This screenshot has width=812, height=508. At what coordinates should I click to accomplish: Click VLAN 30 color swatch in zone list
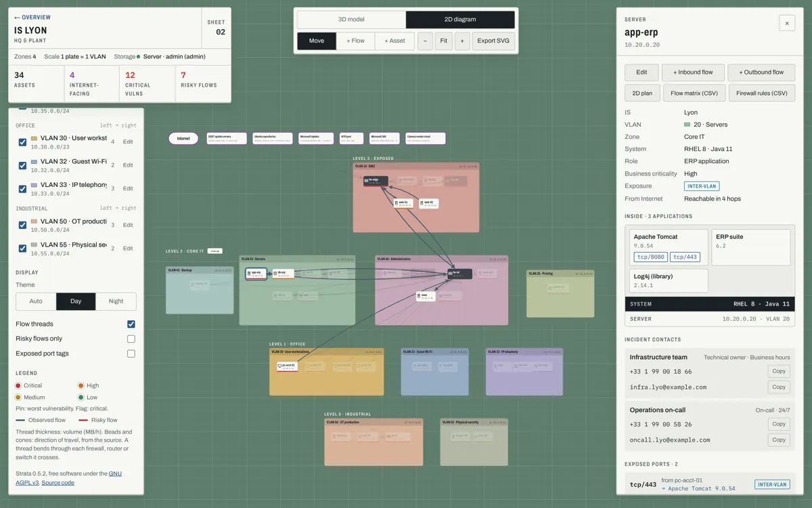[34, 139]
